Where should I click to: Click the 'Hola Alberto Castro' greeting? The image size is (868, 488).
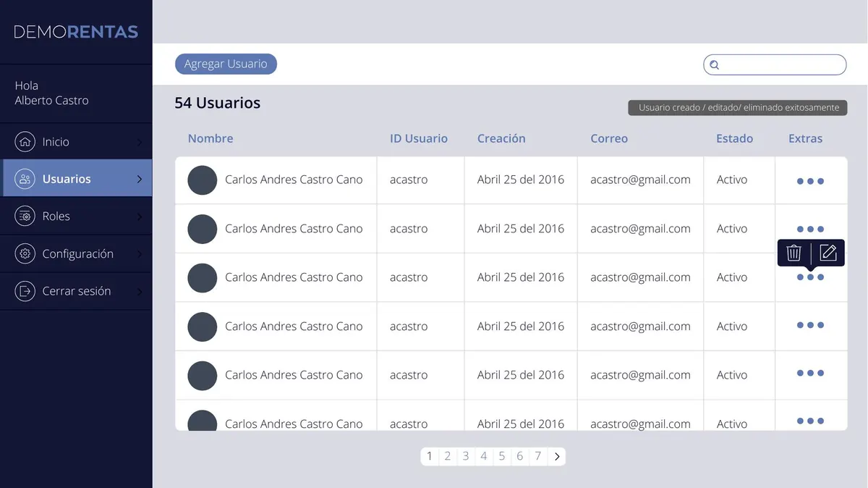52,93
